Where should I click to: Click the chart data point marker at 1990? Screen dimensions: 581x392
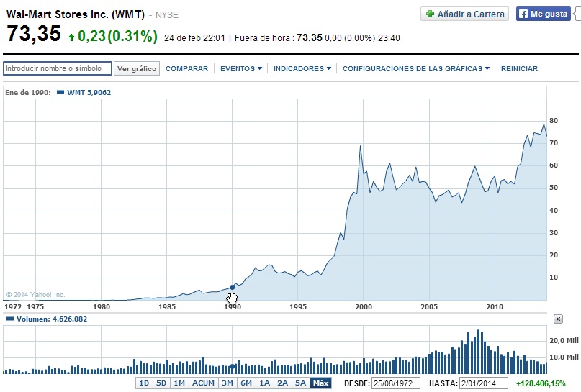233,287
